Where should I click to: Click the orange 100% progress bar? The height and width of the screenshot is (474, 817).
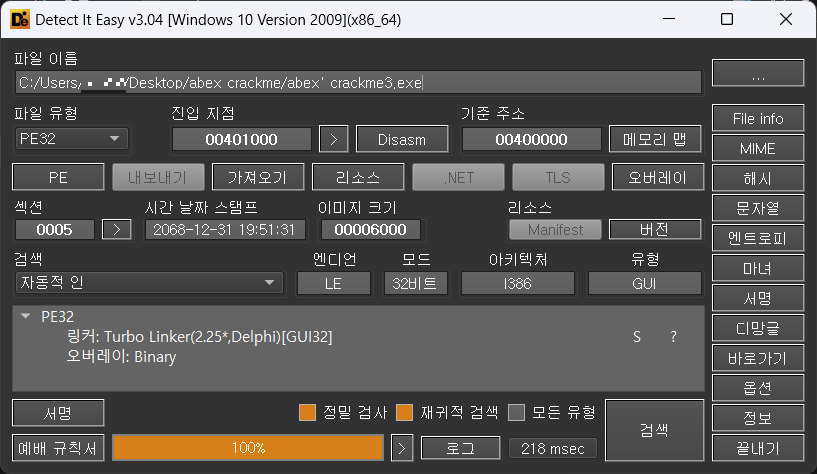[x=248, y=448]
